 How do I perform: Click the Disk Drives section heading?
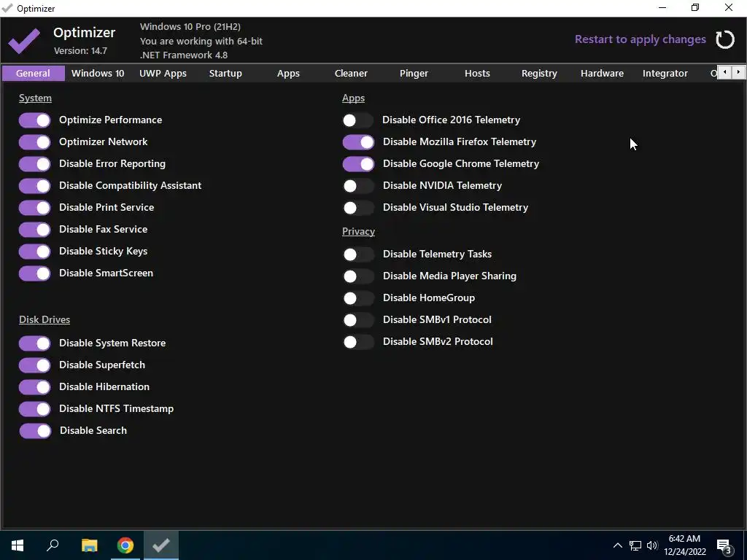44,319
